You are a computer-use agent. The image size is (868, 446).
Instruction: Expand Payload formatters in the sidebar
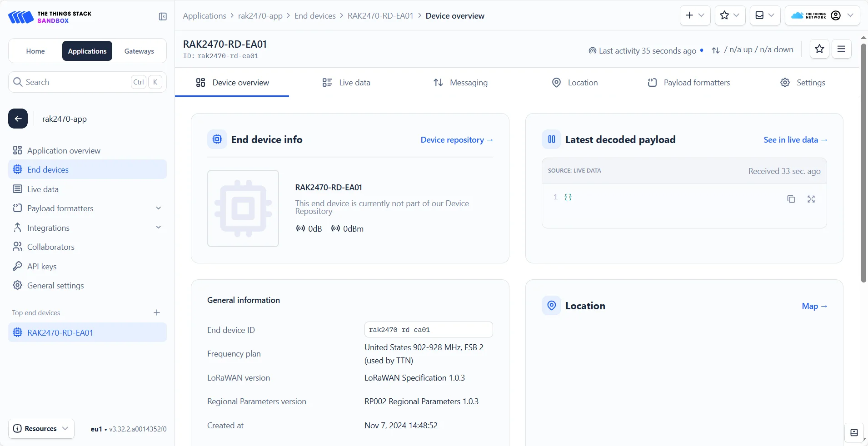(x=87, y=208)
